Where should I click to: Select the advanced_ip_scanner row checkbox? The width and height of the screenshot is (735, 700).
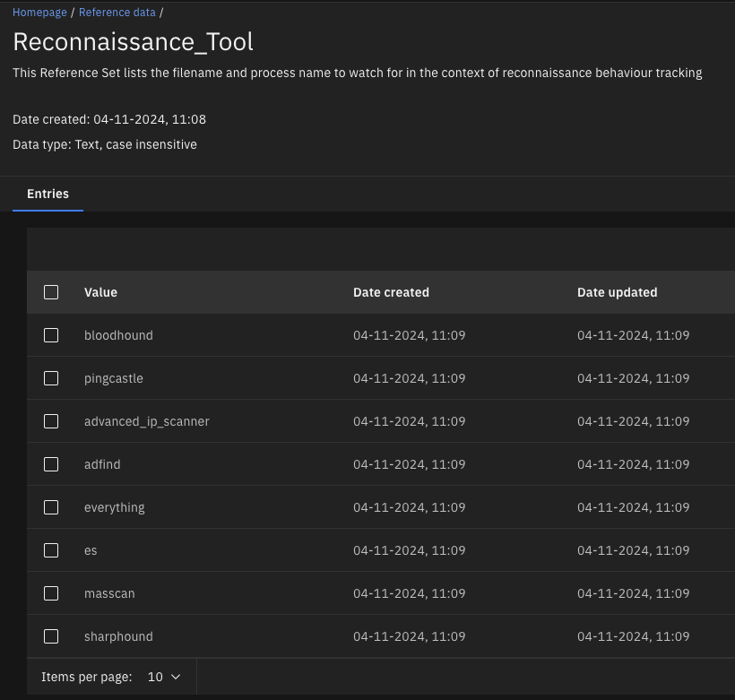tap(51, 420)
